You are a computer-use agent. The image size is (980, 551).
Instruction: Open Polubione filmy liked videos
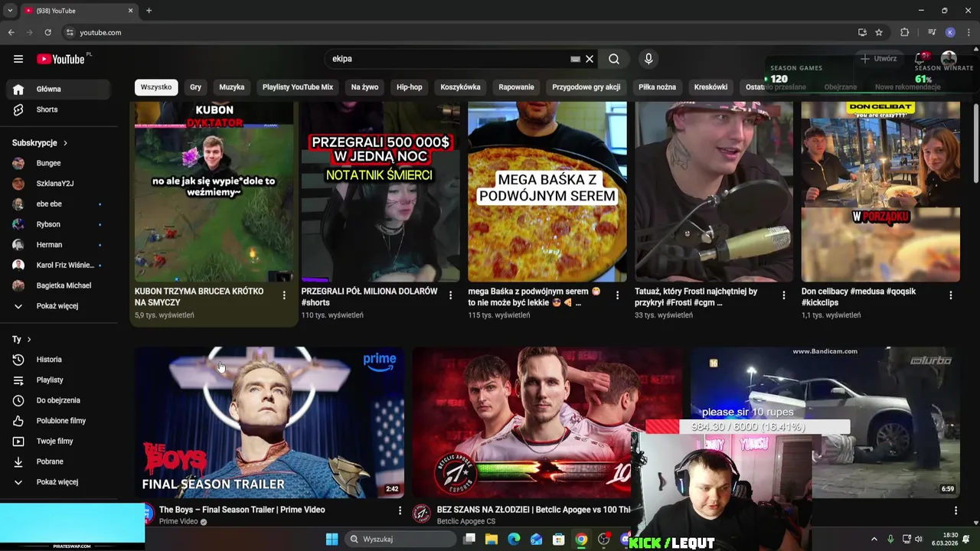(59, 421)
